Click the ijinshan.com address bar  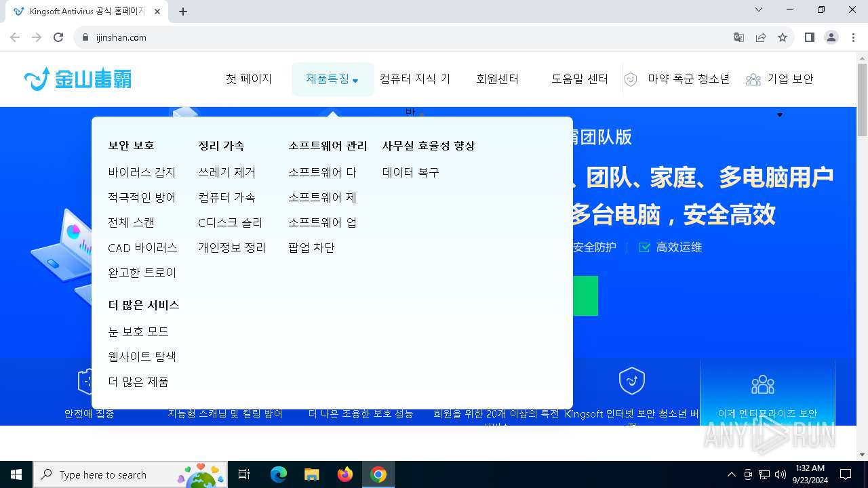pos(400,37)
